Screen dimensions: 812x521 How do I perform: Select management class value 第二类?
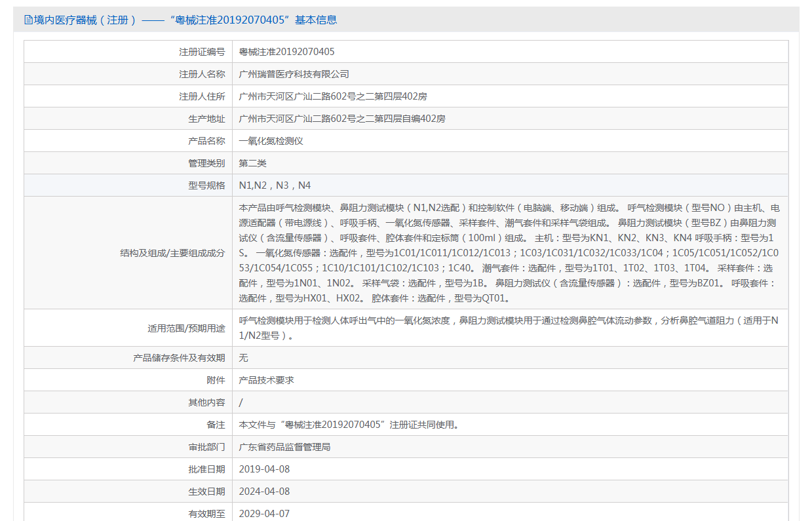[253, 163]
